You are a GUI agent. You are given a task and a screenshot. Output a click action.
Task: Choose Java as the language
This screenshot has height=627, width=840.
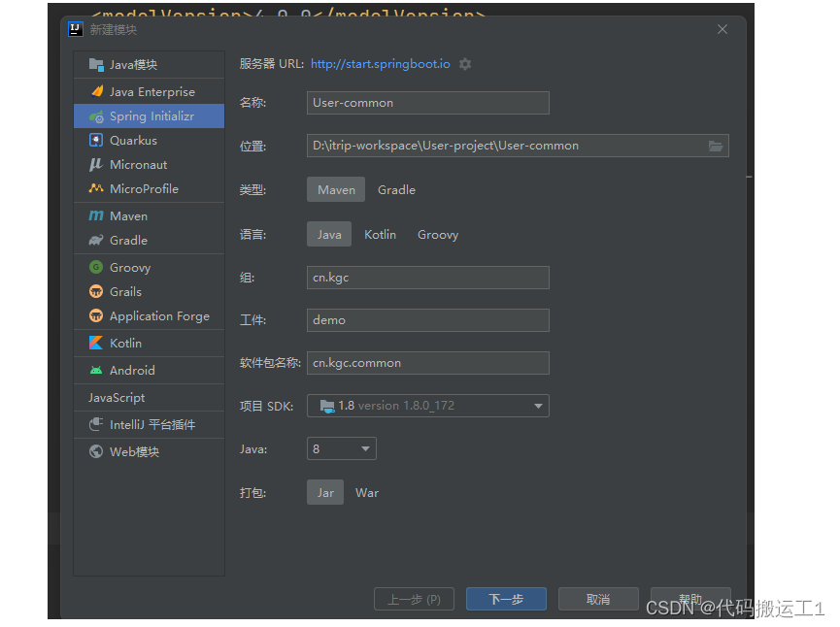(329, 234)
